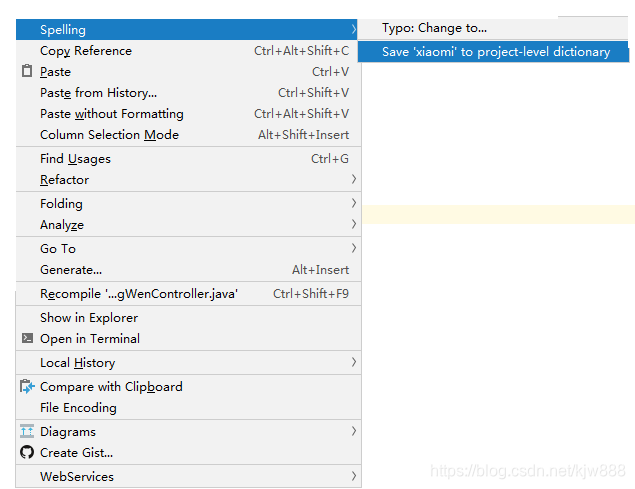Enable Column Selection Mode
This screenshot has width=635, height=489.
pyautogui.click(x=188, y=135)
